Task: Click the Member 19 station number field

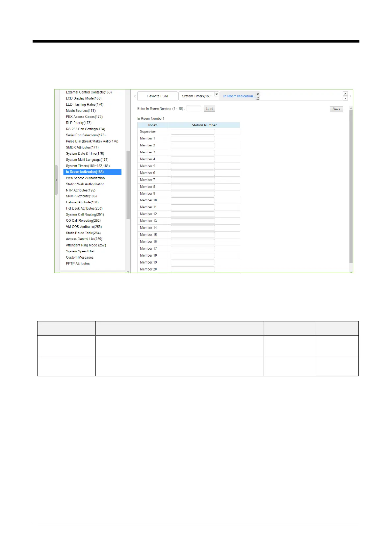Action: tap(193, 263)
